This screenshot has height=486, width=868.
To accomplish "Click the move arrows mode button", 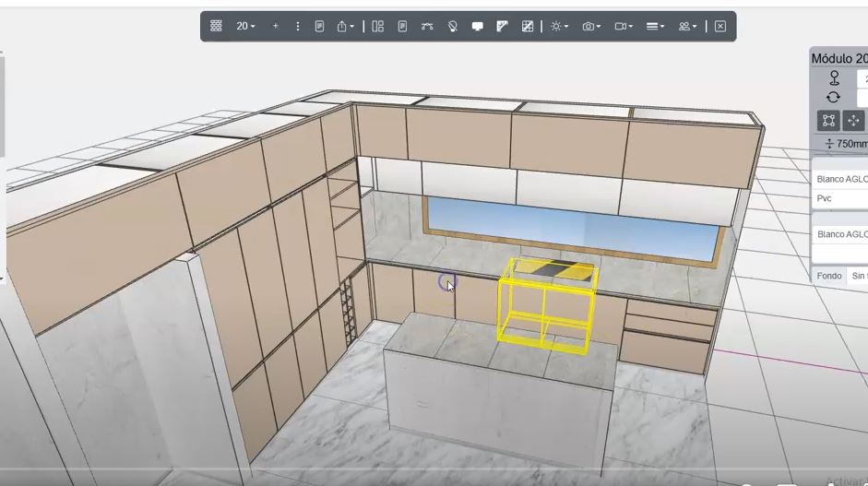I will click(x=853, y=121).
